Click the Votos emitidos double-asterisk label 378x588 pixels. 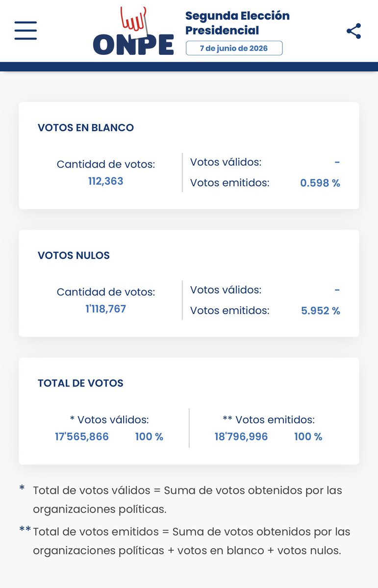(269, 420)
